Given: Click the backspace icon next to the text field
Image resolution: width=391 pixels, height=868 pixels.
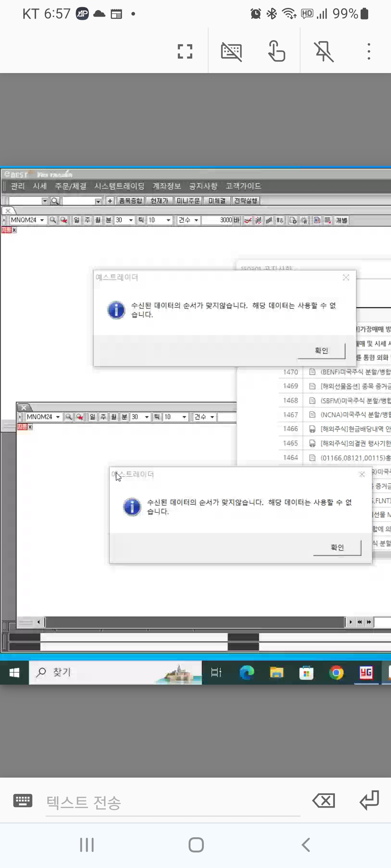Looking at the screenshot, I should point(323,801).
